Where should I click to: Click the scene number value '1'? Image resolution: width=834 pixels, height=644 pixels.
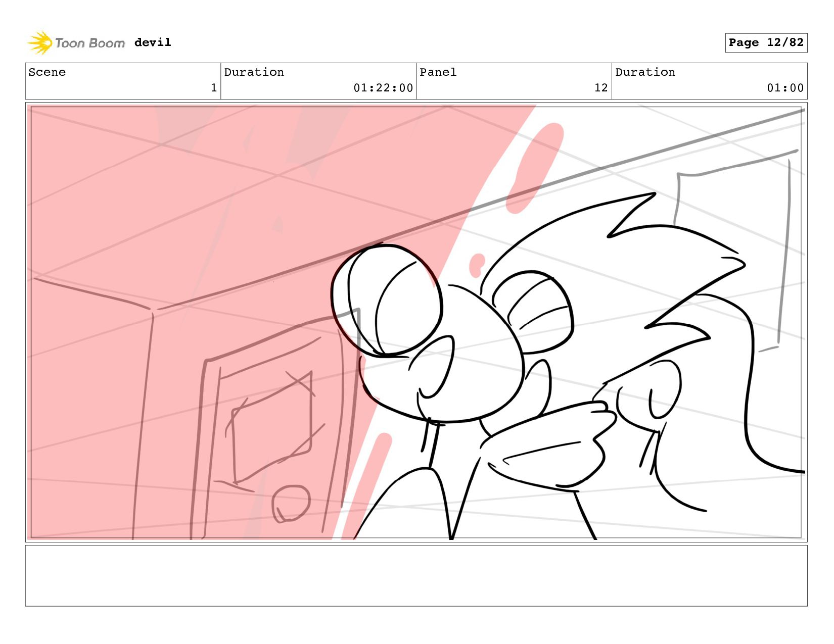tap(214, 88)
